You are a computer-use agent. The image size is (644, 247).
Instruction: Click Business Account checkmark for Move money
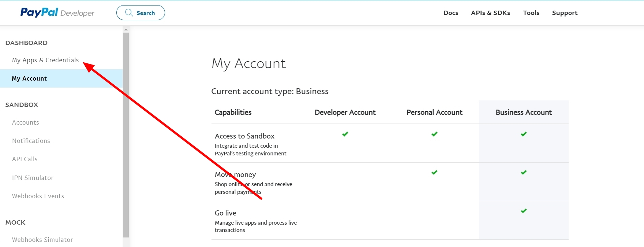524,172
